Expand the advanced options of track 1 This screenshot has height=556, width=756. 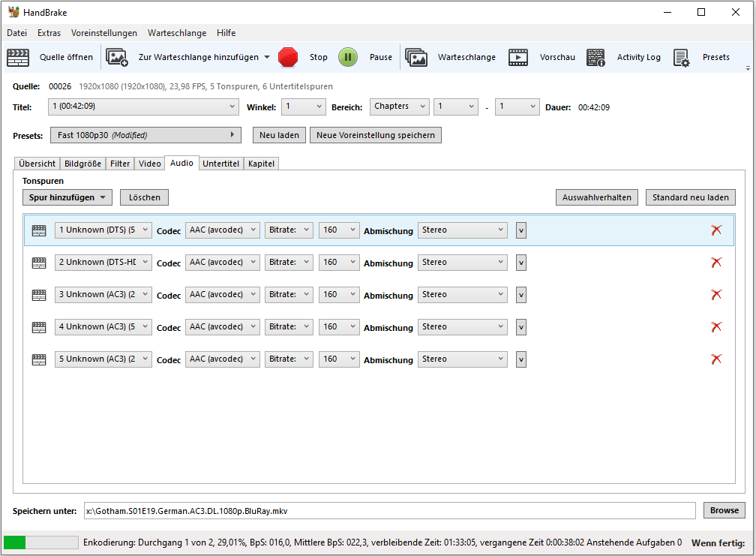point(520,230)
